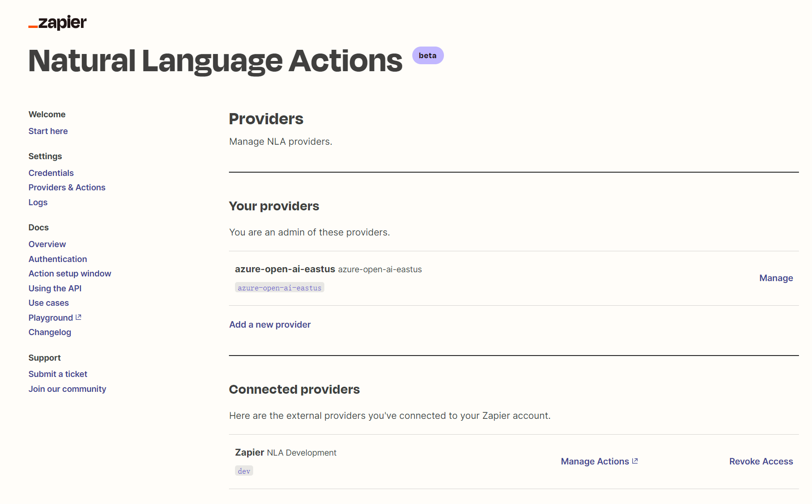Click the azure-open-ai-eastus code tag
Image resolution: width=812 pixels, height=504 pixels.
click(280, 288)
